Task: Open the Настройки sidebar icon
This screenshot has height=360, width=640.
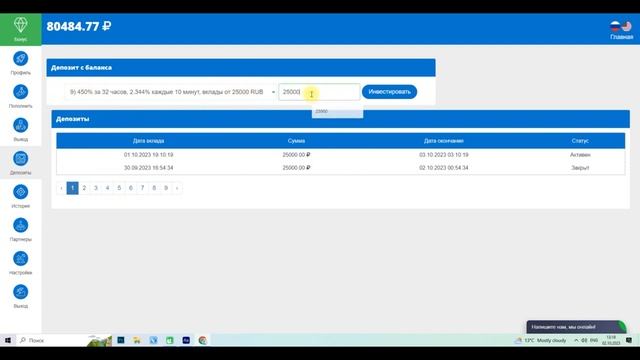Action: pyautogui.click(x=20, y=259)
